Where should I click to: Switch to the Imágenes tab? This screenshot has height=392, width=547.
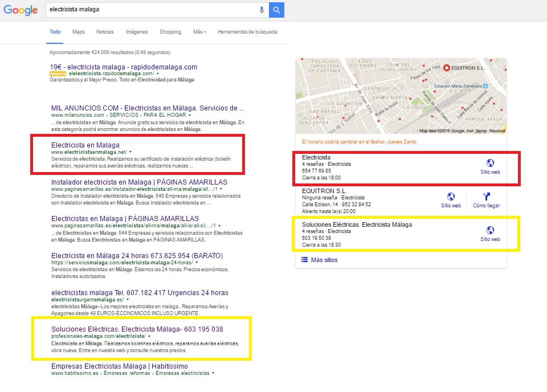(x=137, y=32)
